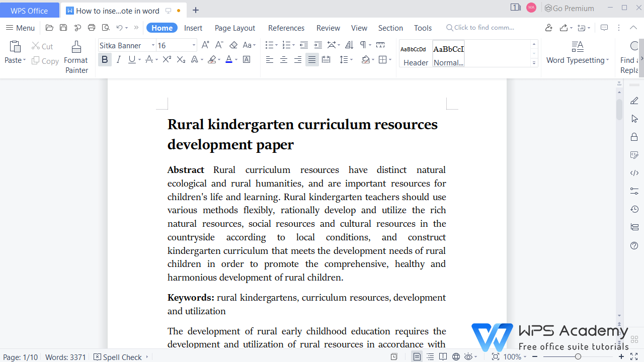This screenshot has width=644, height=362.
Task: Switch to web layout view in status bar
Action: click(x=456, y=357)
